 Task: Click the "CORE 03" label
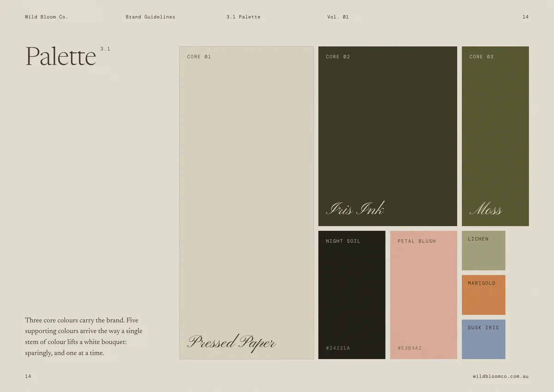coord(482,57)
